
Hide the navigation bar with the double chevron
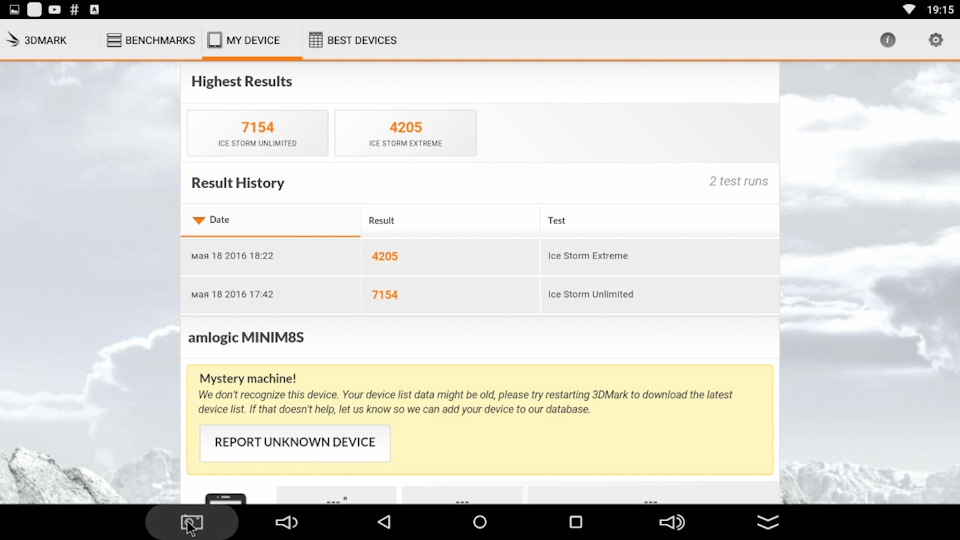click(768, 522)
